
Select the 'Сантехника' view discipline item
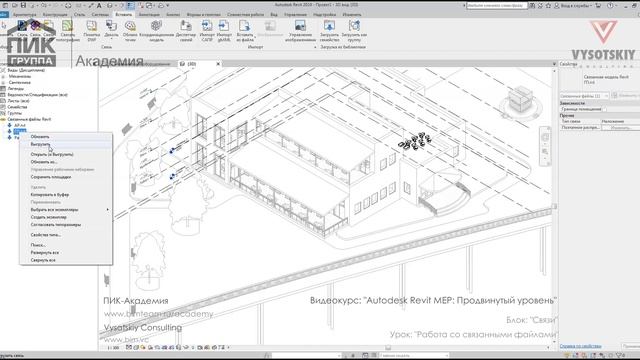point(20,82)
